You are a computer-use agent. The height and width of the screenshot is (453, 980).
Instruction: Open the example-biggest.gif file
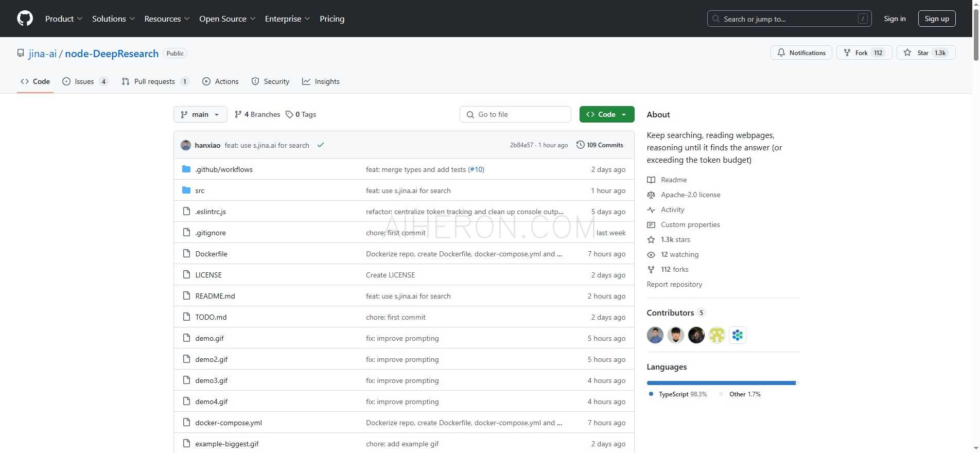(x=227, y=444)
